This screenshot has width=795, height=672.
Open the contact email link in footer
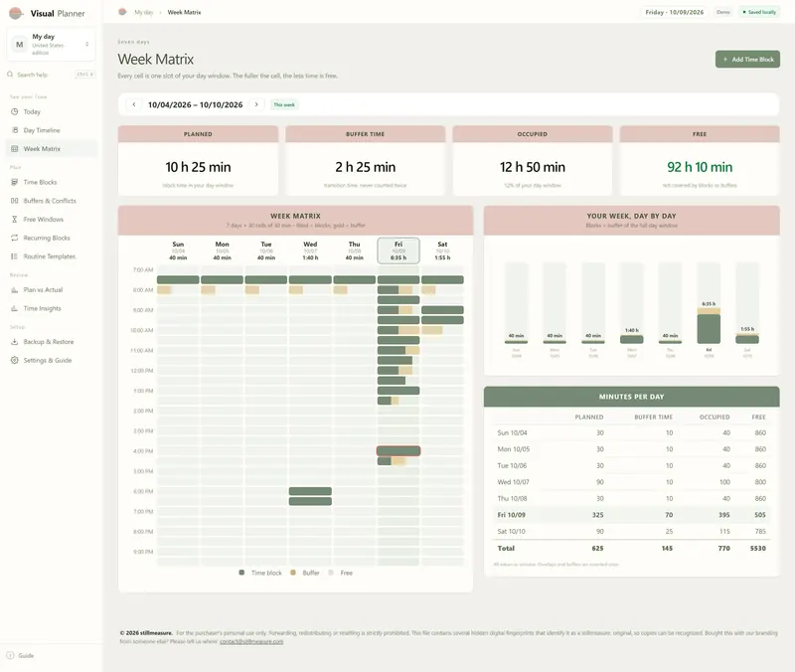point(251,641)
